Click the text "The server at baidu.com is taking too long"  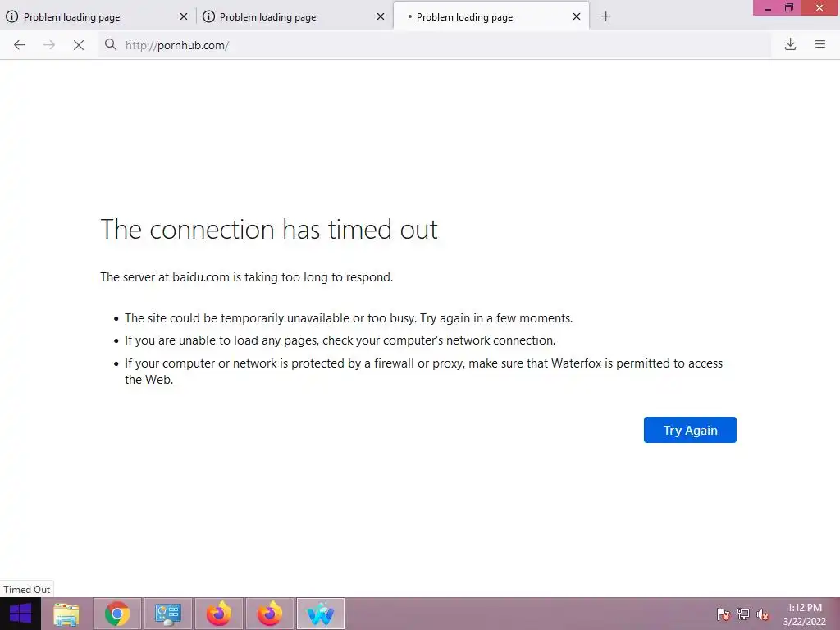(x=246, y=277)
